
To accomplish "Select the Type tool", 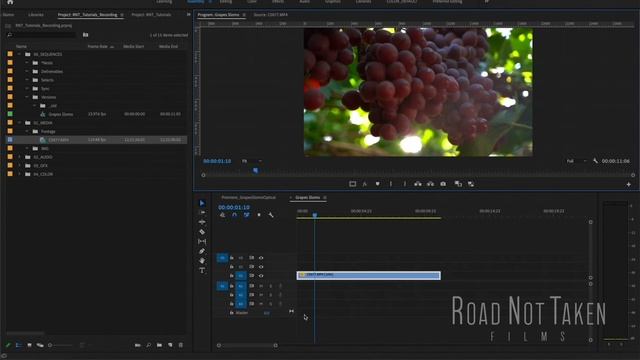I will (202, 270).
